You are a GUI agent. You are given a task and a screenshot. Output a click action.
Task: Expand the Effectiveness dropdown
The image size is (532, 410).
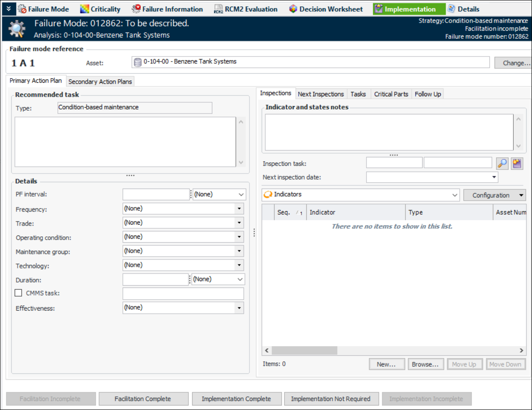pos(239,308)
